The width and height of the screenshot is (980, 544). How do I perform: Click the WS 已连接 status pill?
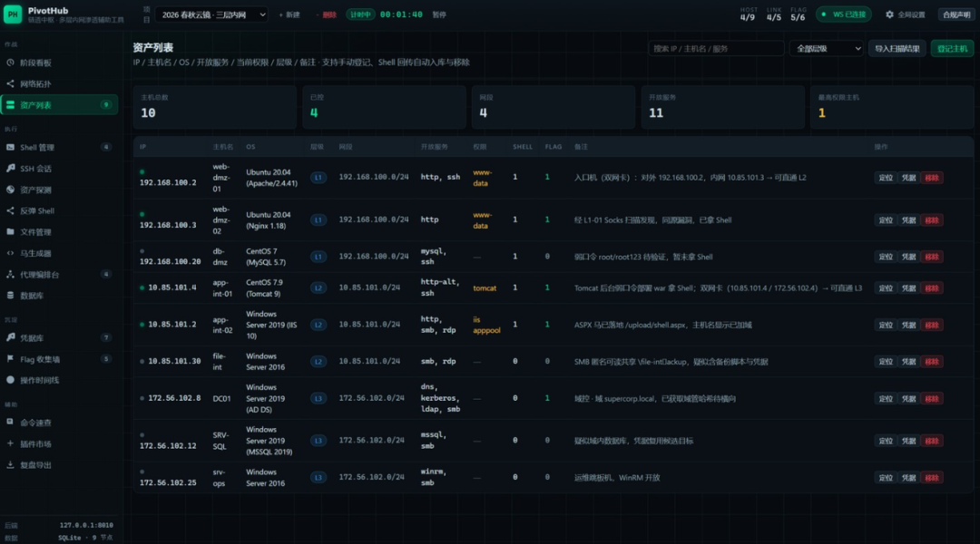(x=844, y=15)
